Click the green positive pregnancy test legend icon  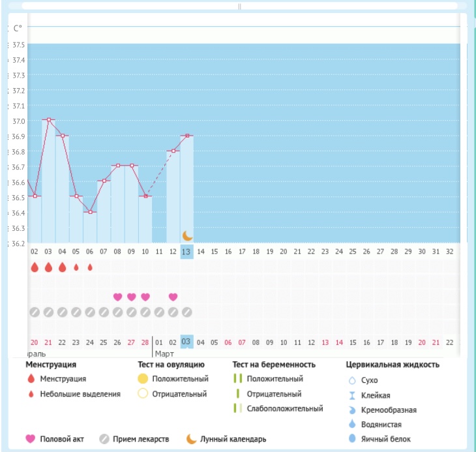coord(238,378)
